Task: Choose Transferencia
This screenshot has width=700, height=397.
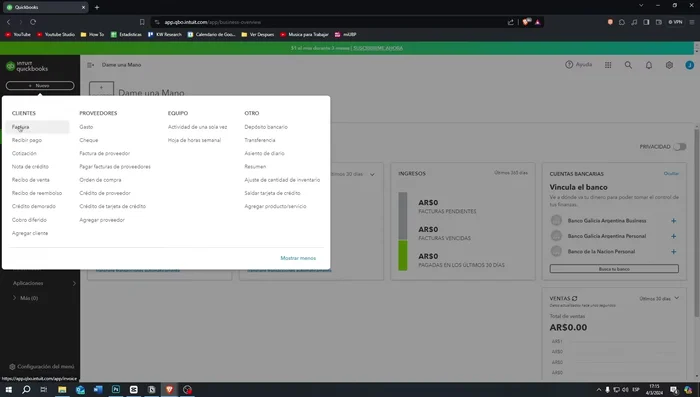Action: point(259,140)
